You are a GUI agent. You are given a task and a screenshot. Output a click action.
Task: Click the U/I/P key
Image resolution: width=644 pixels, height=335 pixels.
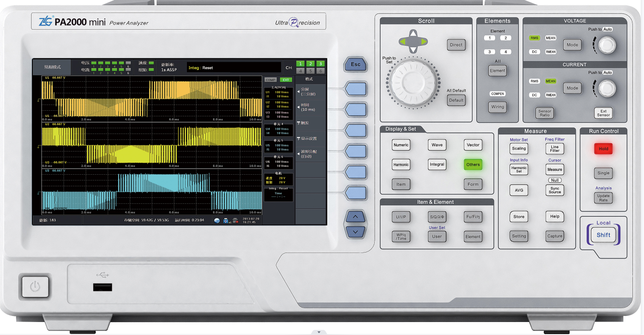[x=401, y=217]
